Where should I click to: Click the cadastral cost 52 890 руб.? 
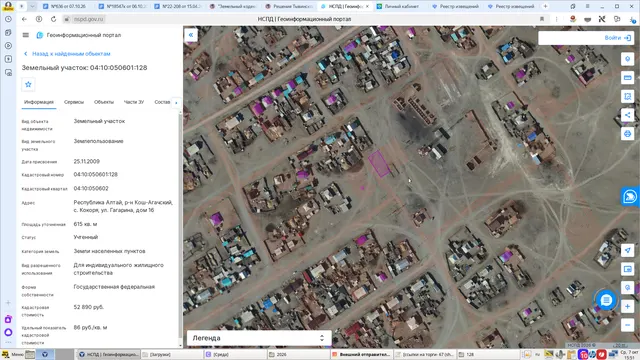click(x=89, y=307)
